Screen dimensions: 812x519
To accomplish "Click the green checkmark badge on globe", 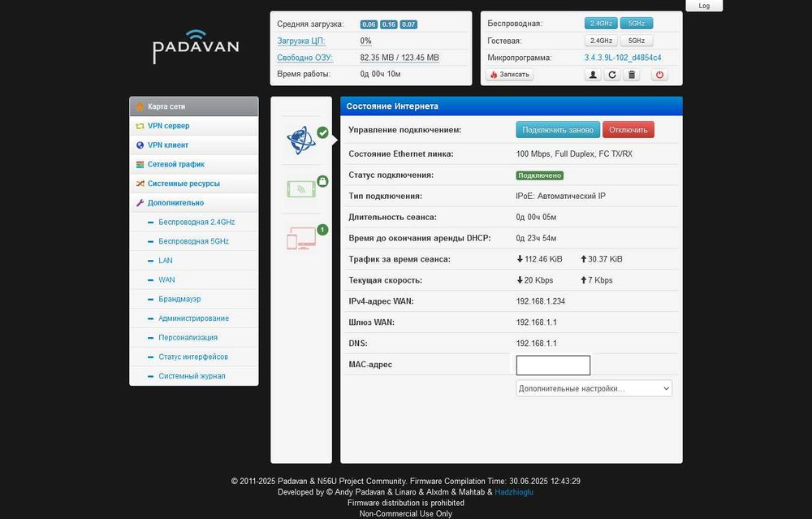I will [322, 132].
